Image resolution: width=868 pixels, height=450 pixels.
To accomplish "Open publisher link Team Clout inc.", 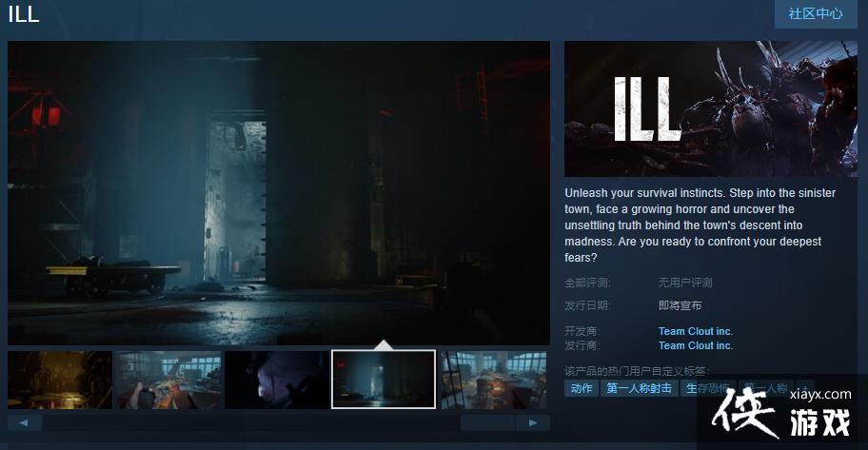I will click(696, 345).
